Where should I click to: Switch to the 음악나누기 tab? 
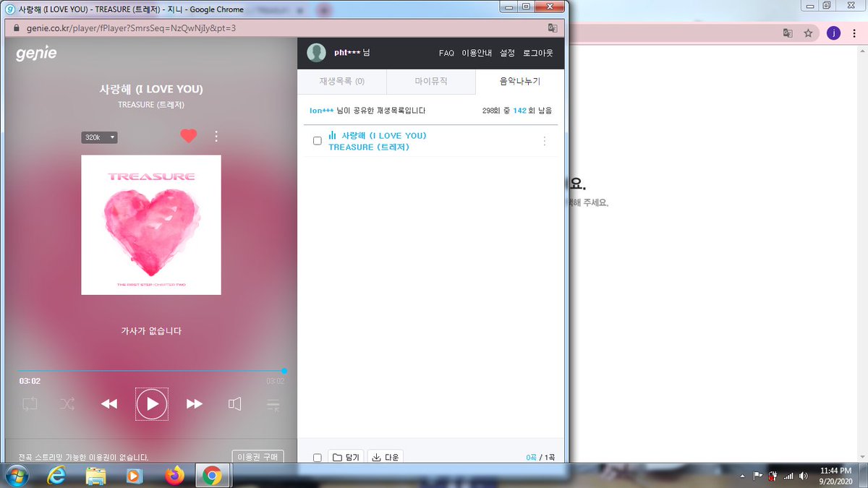tap(520, 82)
